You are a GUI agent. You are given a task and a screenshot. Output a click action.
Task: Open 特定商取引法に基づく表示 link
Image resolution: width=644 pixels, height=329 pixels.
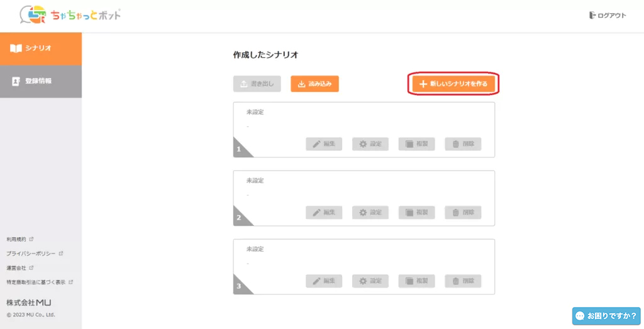click(36, 282)
